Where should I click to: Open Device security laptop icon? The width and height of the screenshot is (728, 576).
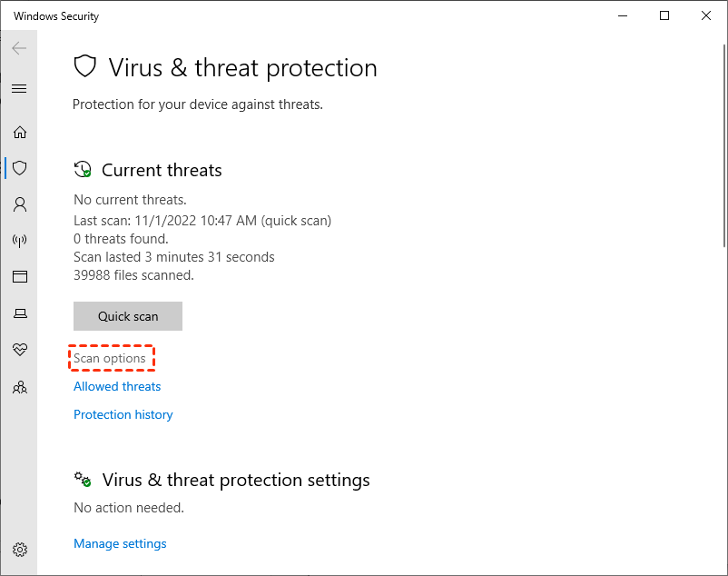click(x=19, y=313)
